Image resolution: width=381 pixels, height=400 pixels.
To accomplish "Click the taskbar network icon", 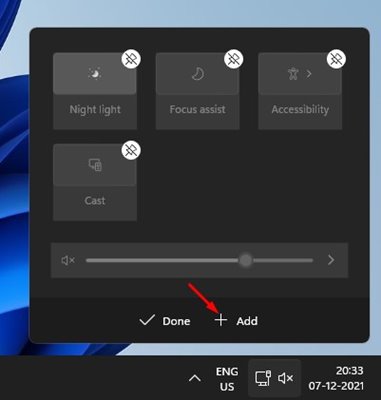I will (263, 378).
